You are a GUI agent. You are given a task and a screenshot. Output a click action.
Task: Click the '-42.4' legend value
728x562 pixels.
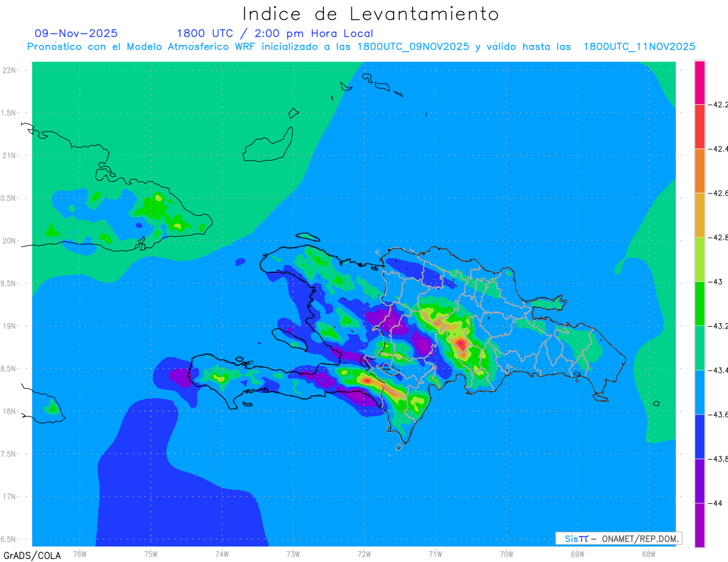pos(719,149)
